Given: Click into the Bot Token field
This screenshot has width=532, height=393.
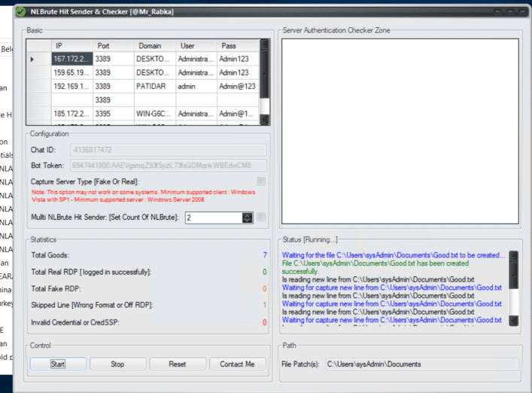Looking at the screenshot, I should pyautogui.click(x=169, y=166).
